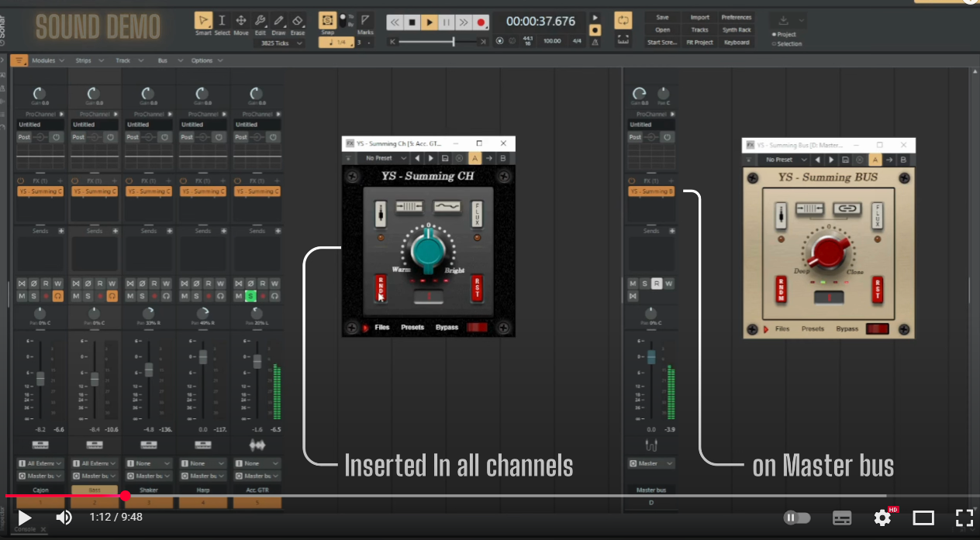Toggle Read automation on Master bus
This screenshot has height=540, width=980.
click(x=657, y=284)
